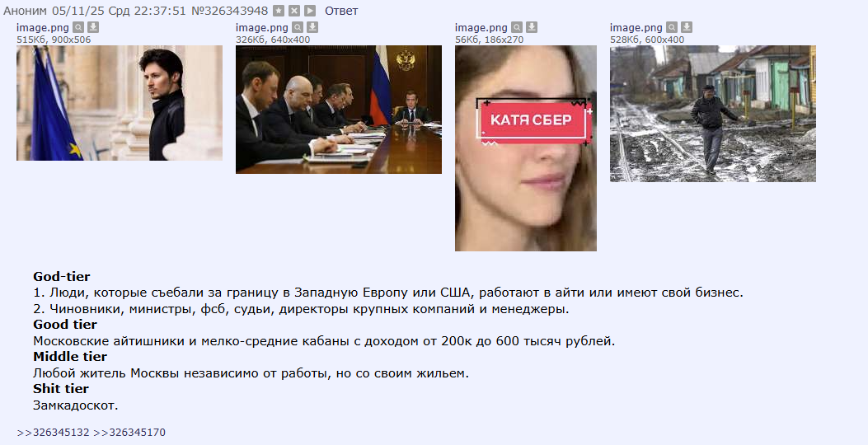
Task: Search the 186x270 image with magnifier
Action: pos(517,27)
